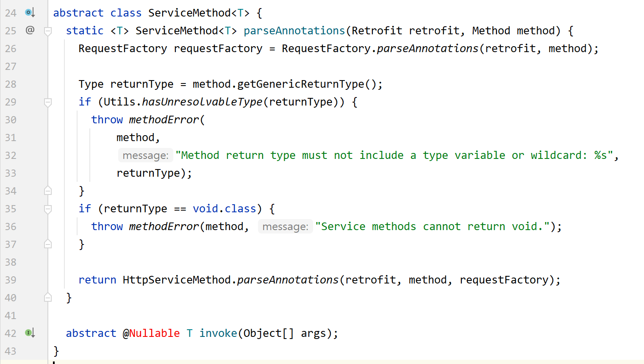Click the @Nullable annotation on line 42
The image size is (644, 364).
(x=151, y=333)
